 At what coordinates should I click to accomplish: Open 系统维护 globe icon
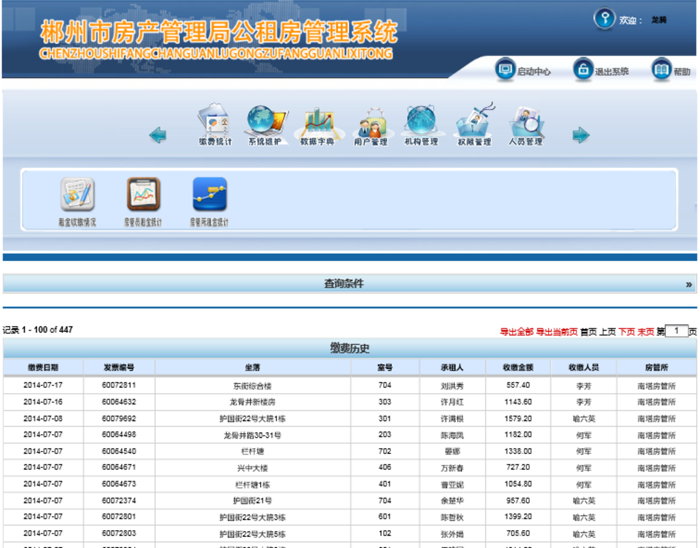pyautogui.click(x=266, y=122)
